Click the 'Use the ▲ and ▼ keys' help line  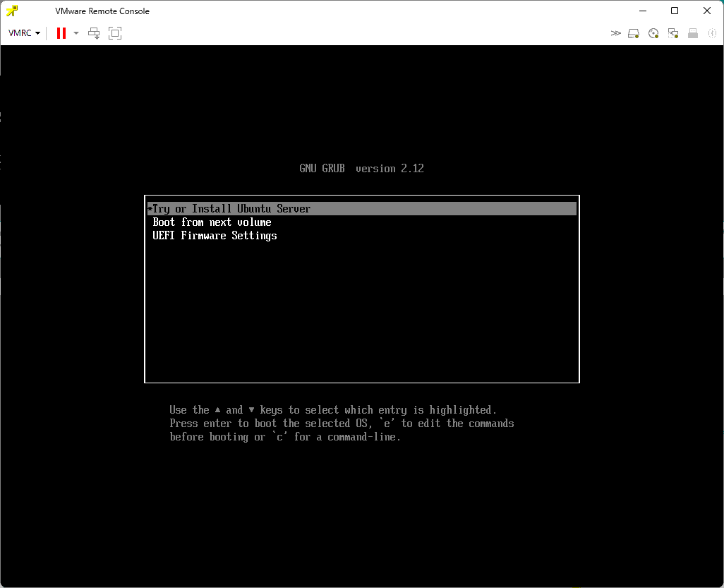click(x=333, y=410)
